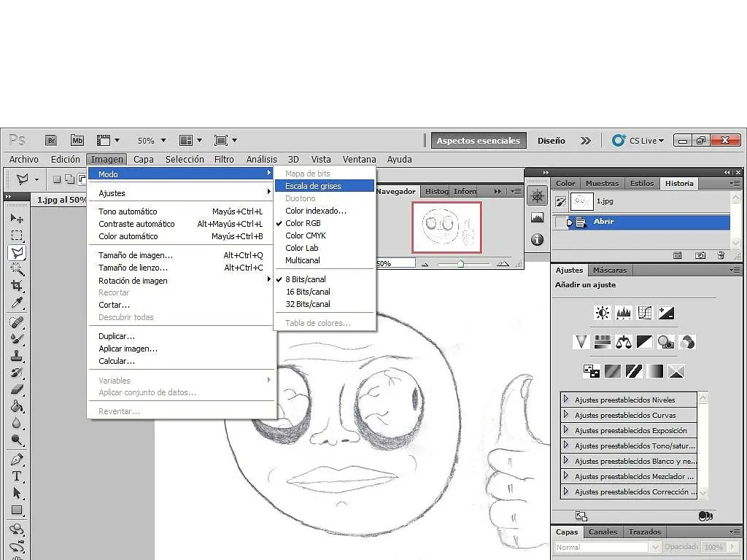
Task: Select the Eraser tool
Action: tap(17, 389)
